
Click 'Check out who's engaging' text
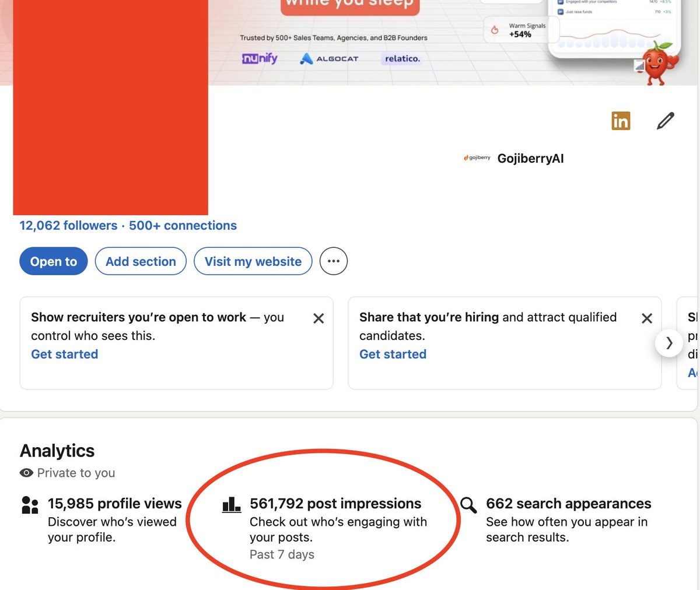coord(338,529)
